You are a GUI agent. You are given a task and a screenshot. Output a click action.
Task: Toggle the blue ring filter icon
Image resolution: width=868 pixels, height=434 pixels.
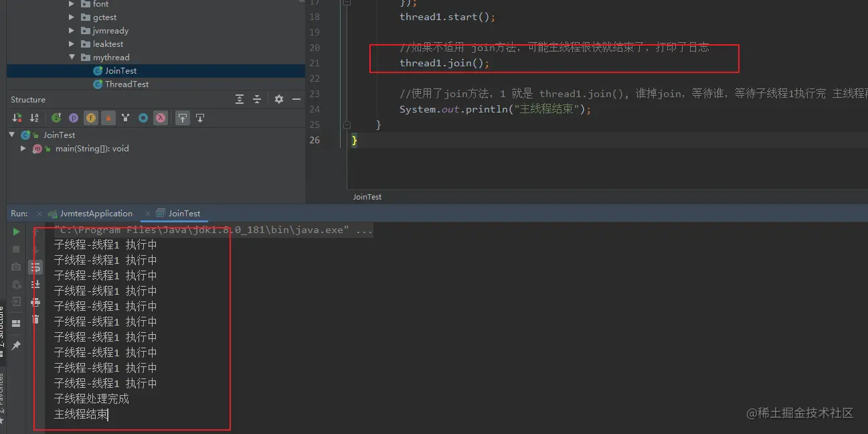coord(143,118)
